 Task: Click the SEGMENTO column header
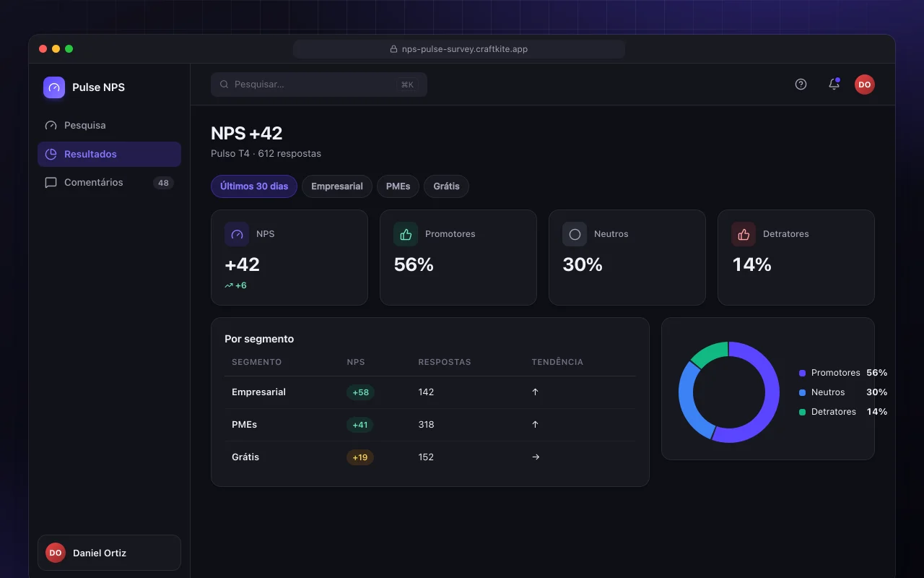coord(256,362)
